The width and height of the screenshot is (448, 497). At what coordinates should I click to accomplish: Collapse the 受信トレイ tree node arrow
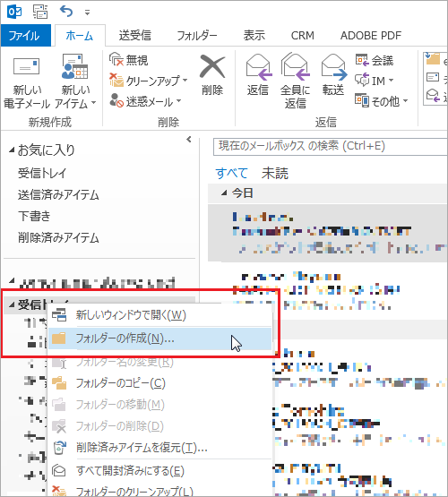12,305
